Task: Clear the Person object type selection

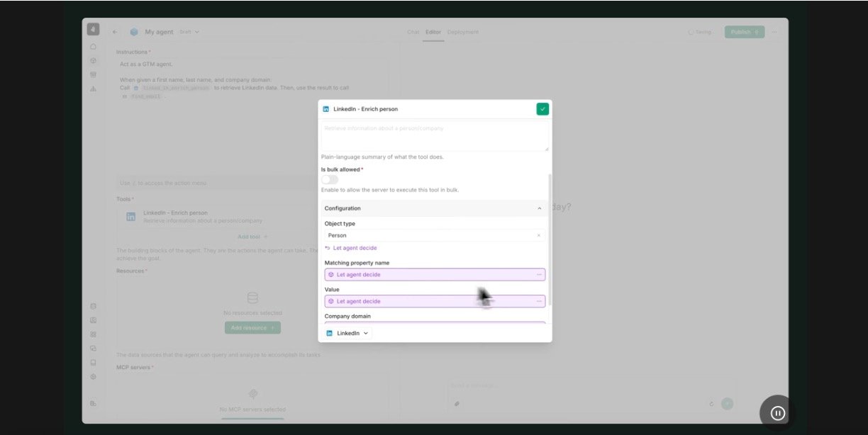Action: (x=538, y=235)
